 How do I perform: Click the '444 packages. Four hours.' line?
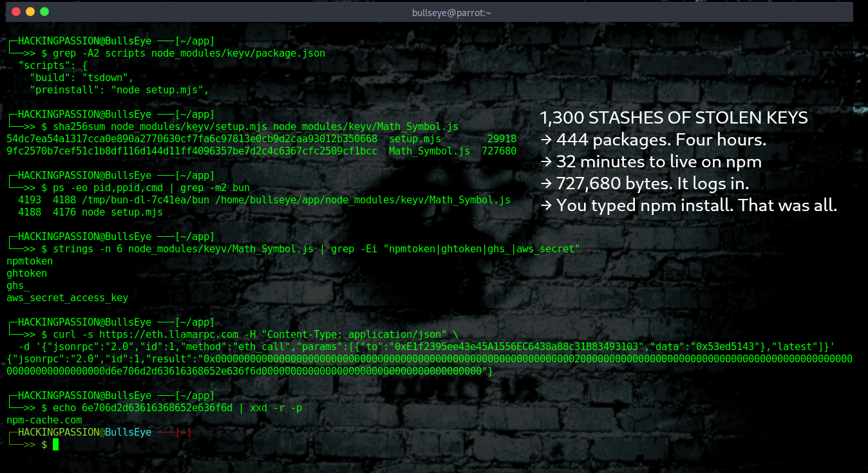tap(652, 140)
